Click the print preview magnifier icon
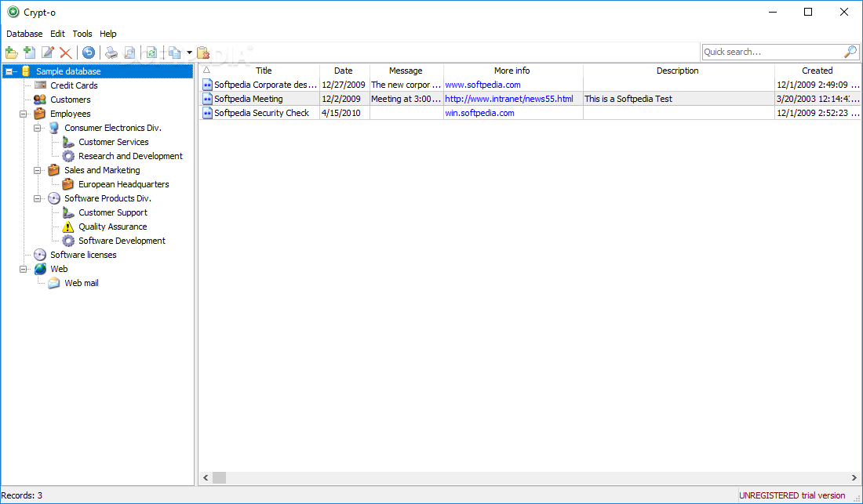 [x=129, y=53]
